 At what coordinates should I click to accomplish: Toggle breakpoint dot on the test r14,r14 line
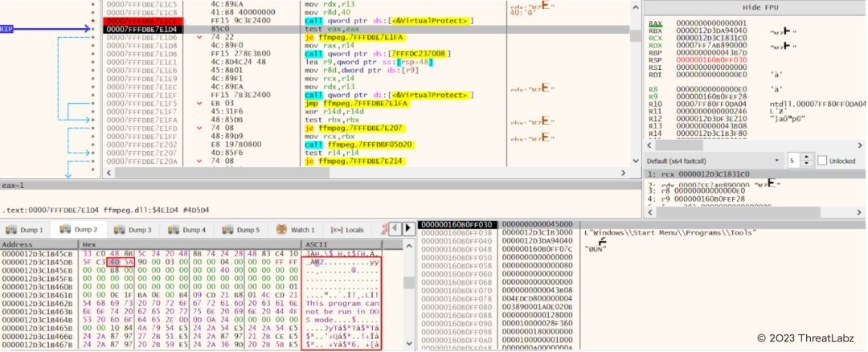click(x=94, y=153)
